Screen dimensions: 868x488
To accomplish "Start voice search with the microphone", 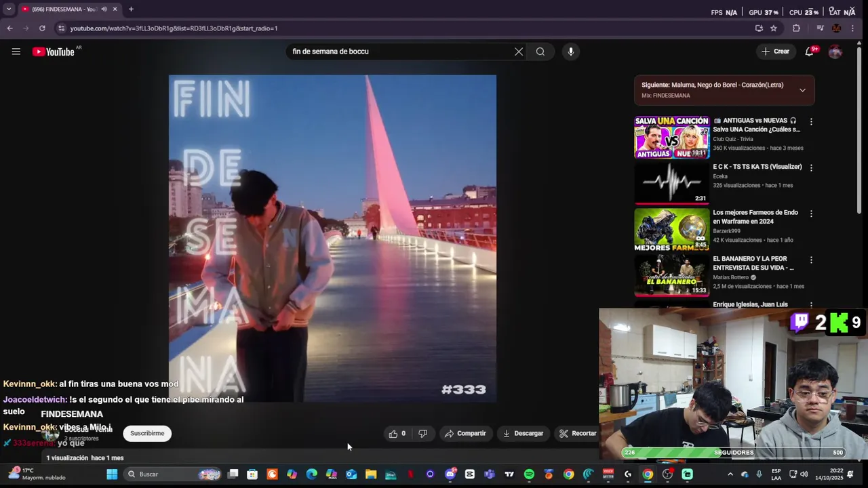I will 570,52.
